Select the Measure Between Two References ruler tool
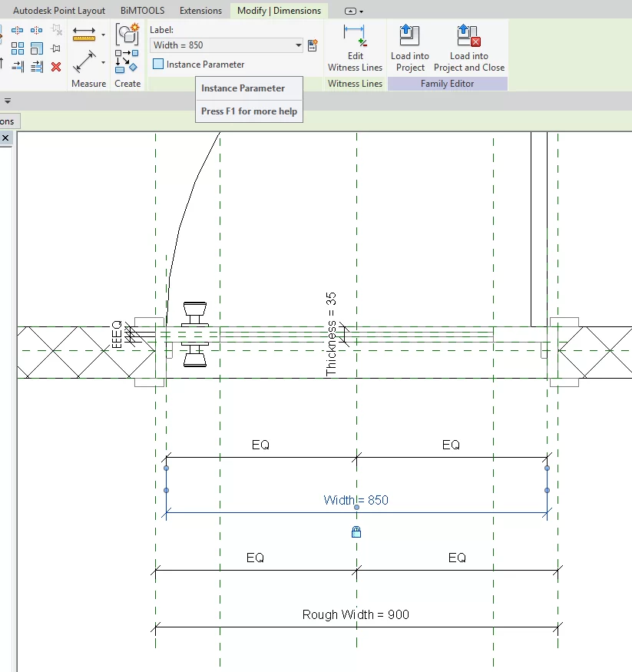Screen dimensions: 632x672 [84, 35]
